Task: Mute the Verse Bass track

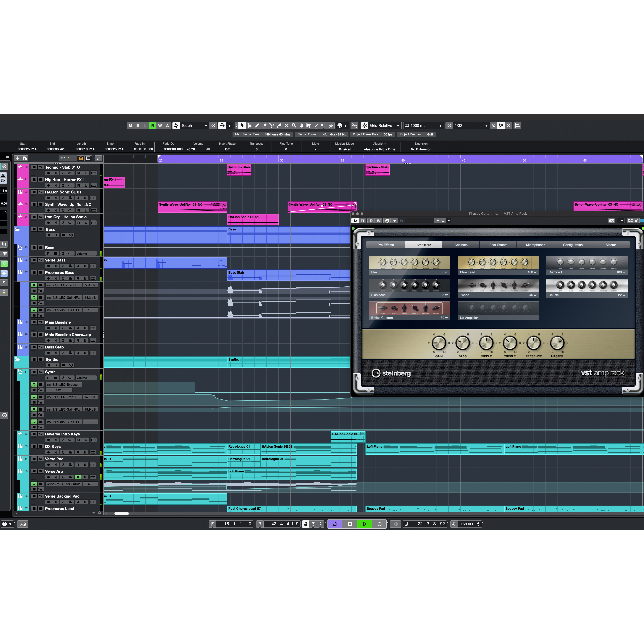Action: click(34, 260)
